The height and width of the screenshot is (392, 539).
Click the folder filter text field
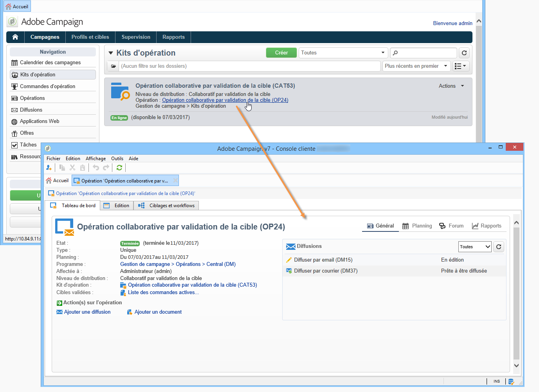(x=249, y=66)
